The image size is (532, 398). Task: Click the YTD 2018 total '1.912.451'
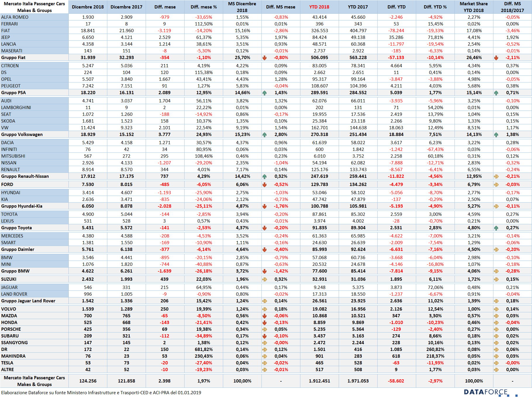[319, 381]
